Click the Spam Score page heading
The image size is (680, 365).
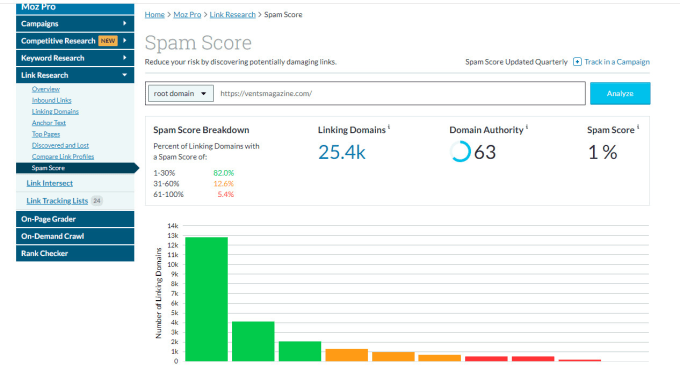pos(198,42)
